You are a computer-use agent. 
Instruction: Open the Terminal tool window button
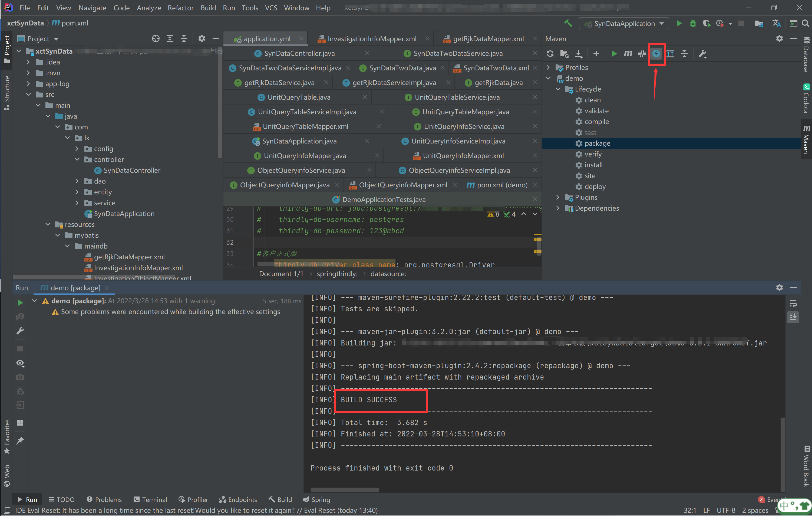[x=150, y=499]
